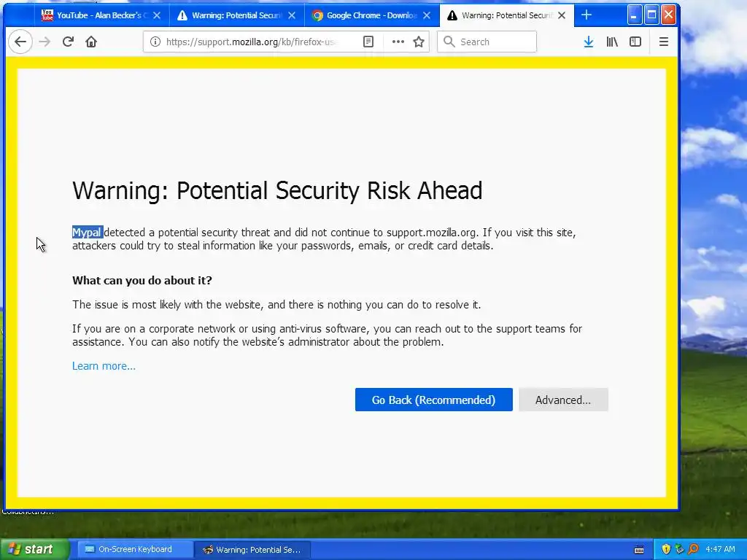Screen dimensions: 747x560
Task: Minimize the Mypal browser window
Action: [x=634, y=15]
